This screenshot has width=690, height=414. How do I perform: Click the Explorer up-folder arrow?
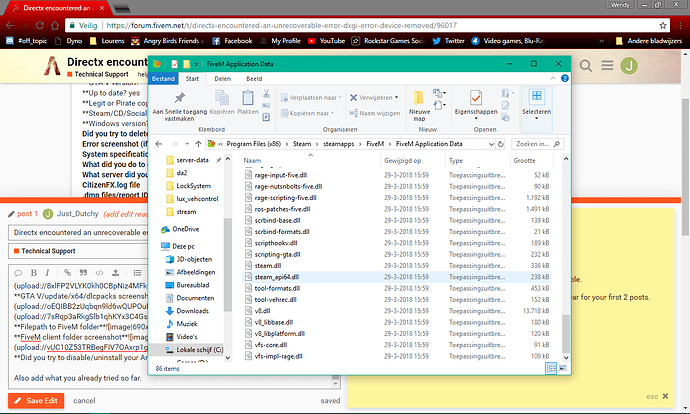point(198,144)
